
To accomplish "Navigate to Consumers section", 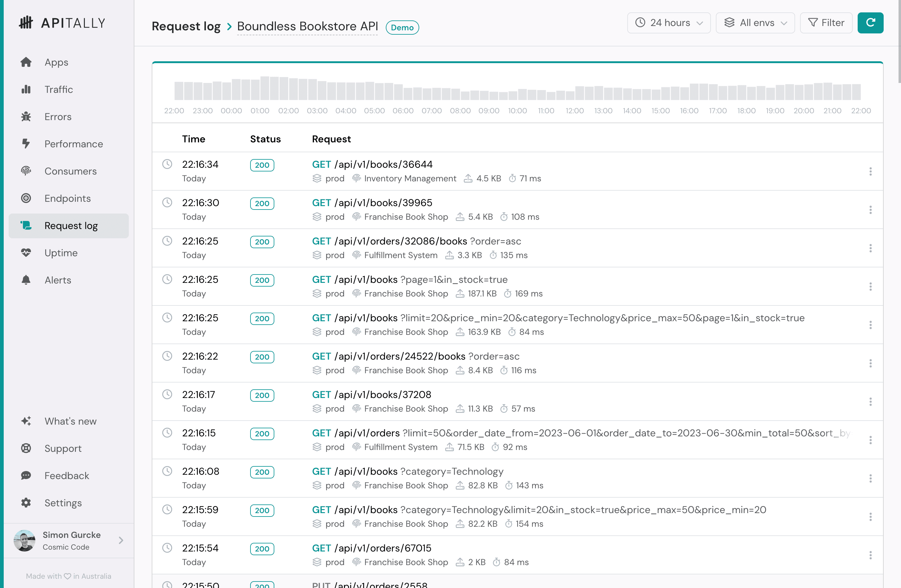I will click(70, 171).
